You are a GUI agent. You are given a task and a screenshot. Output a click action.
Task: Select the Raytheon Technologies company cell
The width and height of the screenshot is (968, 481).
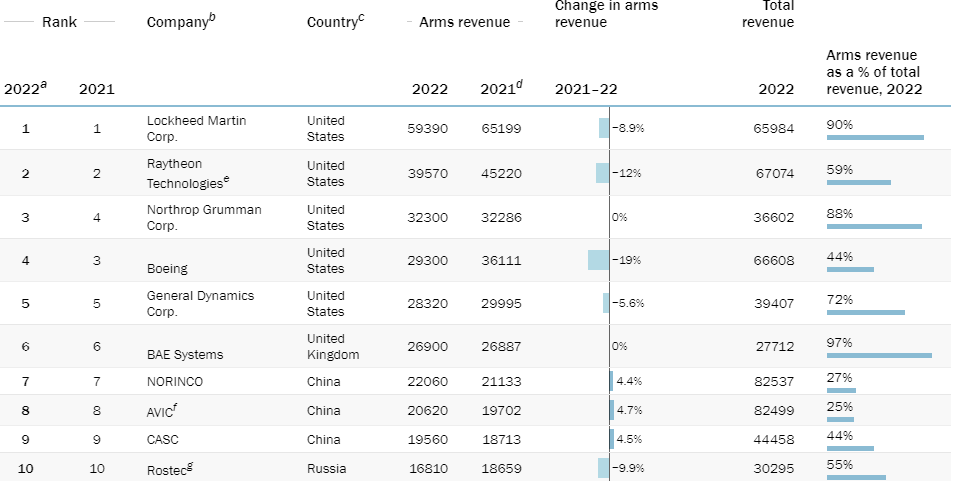pyautogui.click(x=188, y=174)
